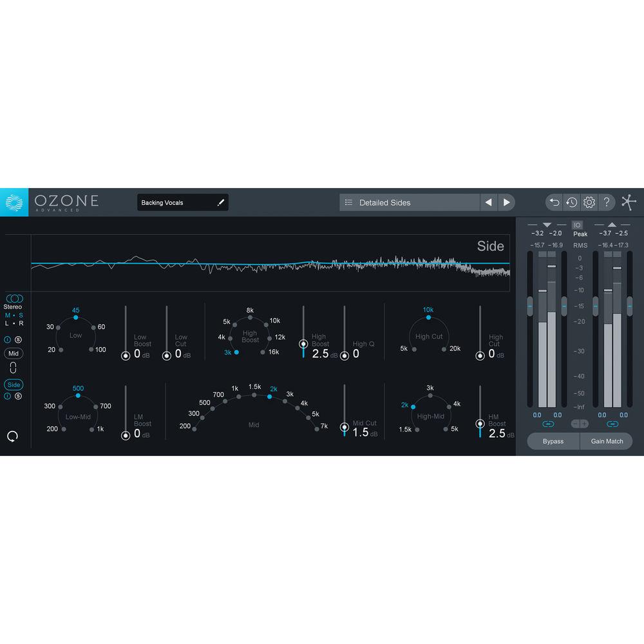Screen dimensions: 644x644
Task: Click the Gain Match button
Action: [x=606, y=441]
